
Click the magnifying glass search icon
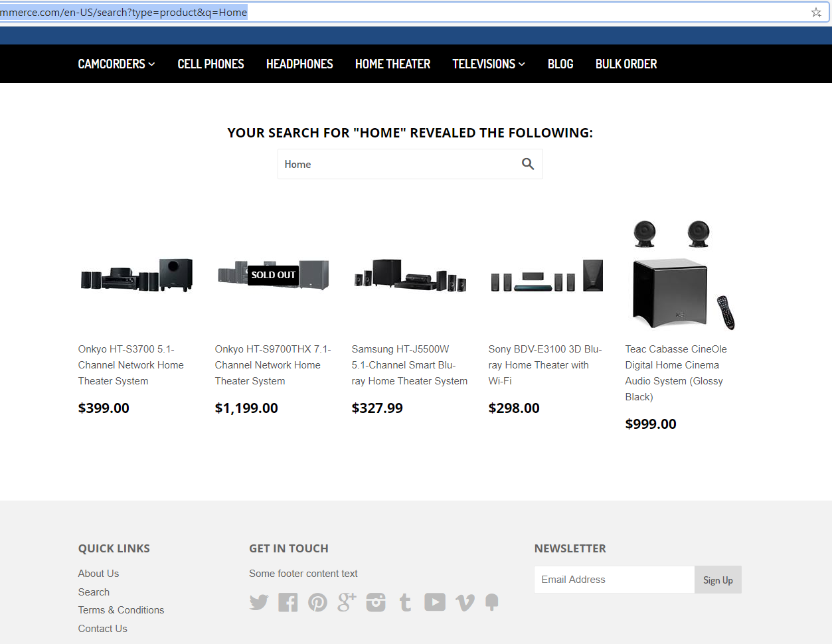[x=528, y=164]
